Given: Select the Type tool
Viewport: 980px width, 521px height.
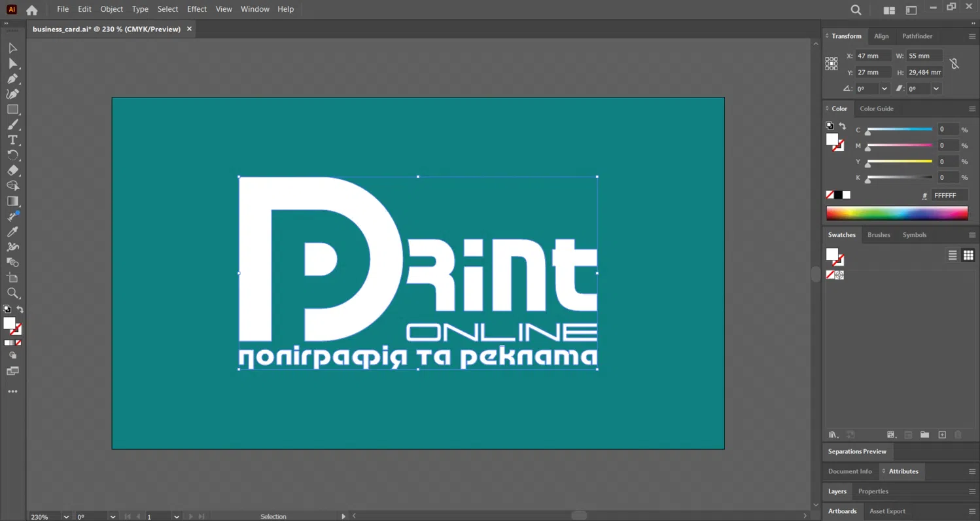Looking at the screenshot, I should point(12,139).
